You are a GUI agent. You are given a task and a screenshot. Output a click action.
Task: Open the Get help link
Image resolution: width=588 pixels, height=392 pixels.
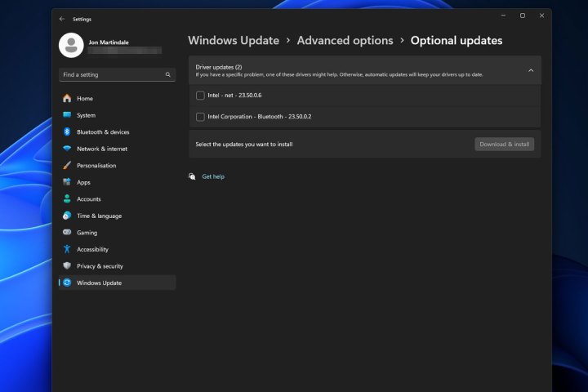(x=213, y=176)
